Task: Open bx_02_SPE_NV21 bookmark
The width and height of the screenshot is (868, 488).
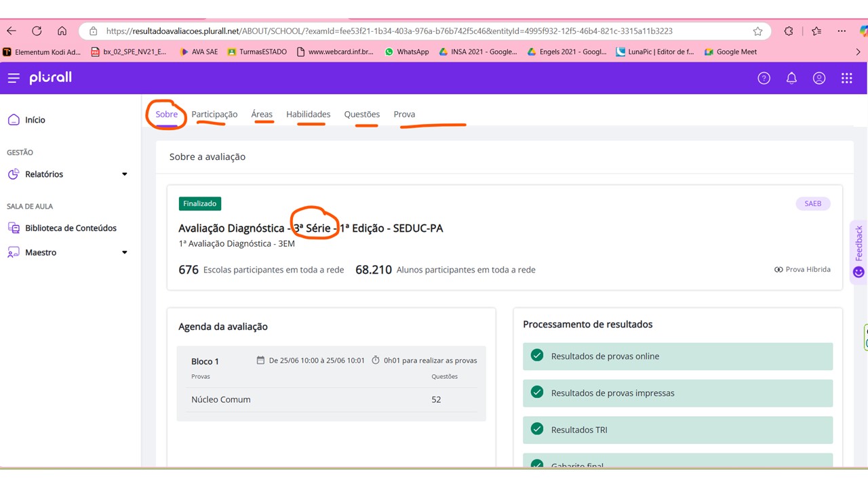Action: pos(129,52)
